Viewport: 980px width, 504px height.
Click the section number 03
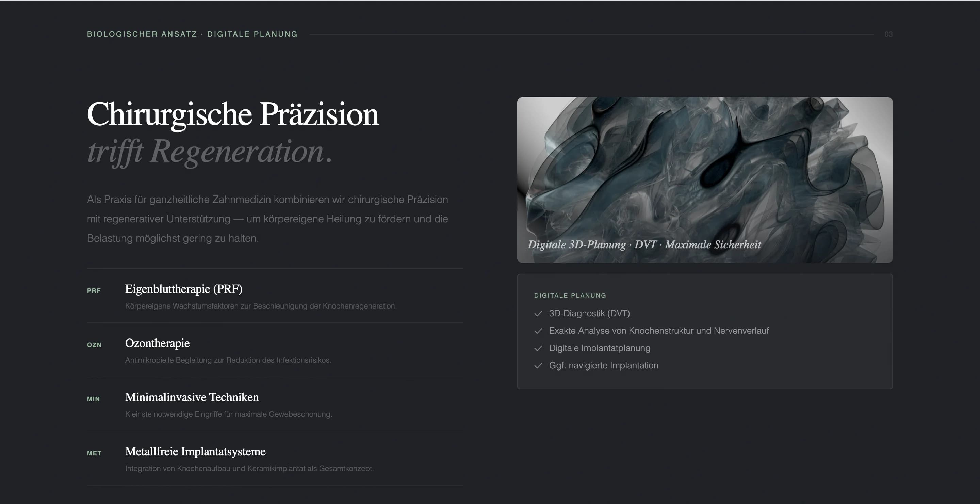[x=888, y=34]
